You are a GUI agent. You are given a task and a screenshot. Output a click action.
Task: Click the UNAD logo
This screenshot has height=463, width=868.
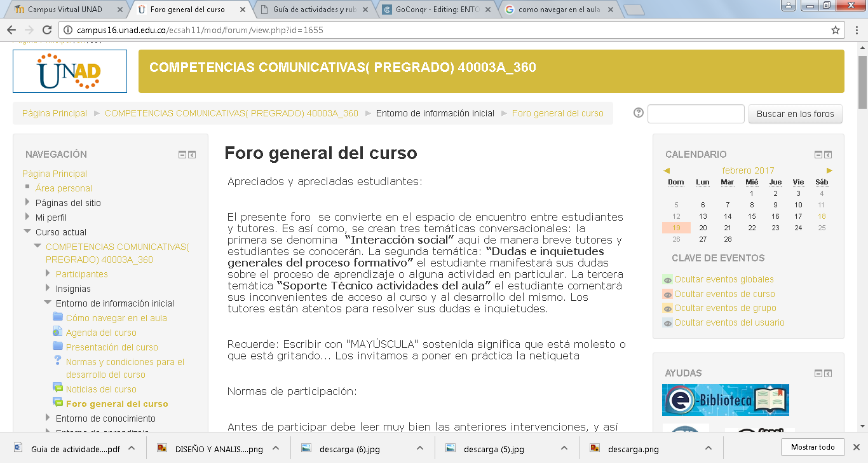click(x=70, y=71)
